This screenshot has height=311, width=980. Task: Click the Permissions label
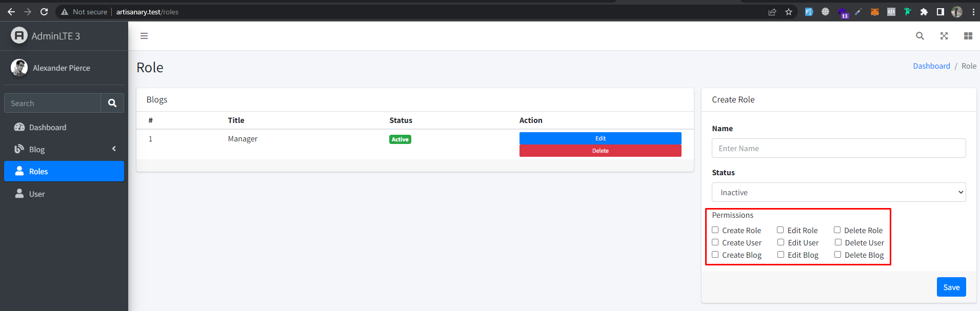pos(732,215)
